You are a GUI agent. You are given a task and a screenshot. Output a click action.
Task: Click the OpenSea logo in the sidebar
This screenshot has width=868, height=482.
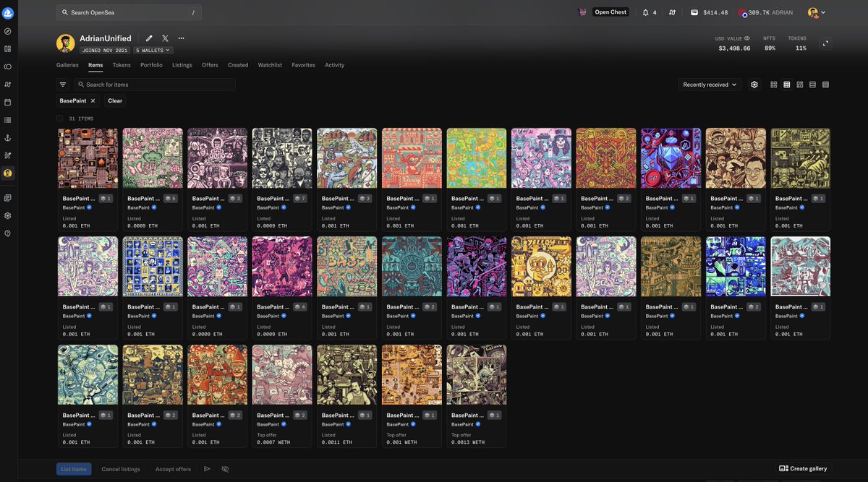[8, 13]
